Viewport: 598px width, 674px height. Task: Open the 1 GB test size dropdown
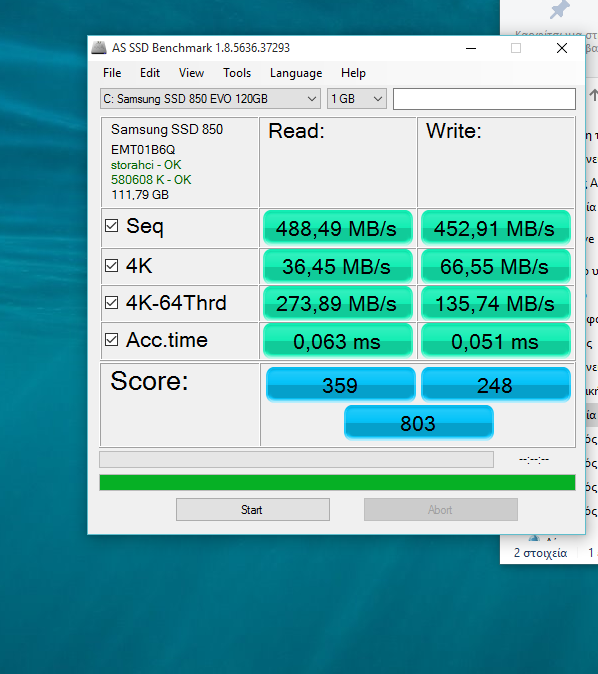click(357, 99)
